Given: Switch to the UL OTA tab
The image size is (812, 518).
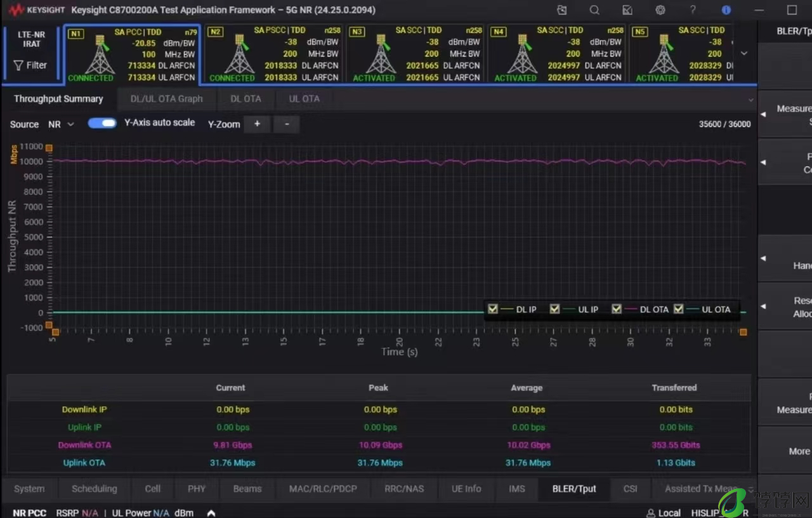Looking at the screenshot, I should (304, 98).
